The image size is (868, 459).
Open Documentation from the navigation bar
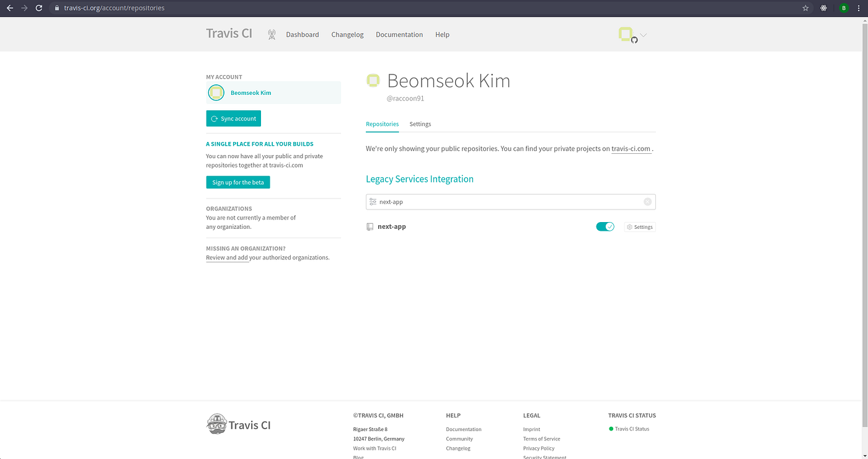[399, 35]
